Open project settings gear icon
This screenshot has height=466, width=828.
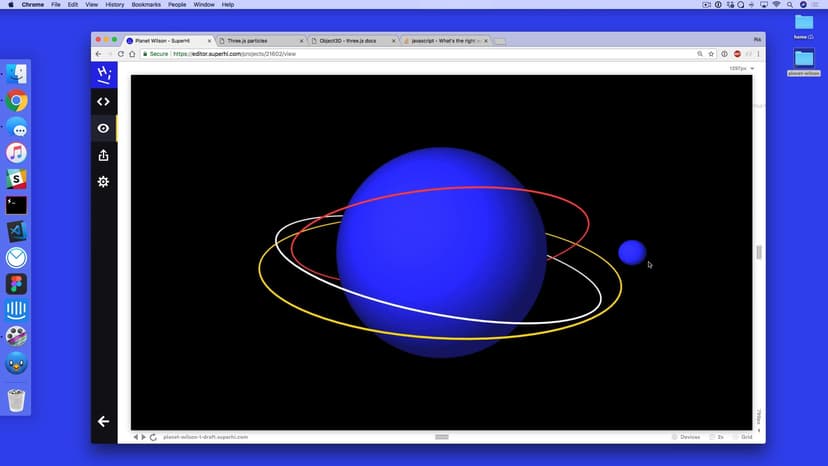tap(103, 182)
